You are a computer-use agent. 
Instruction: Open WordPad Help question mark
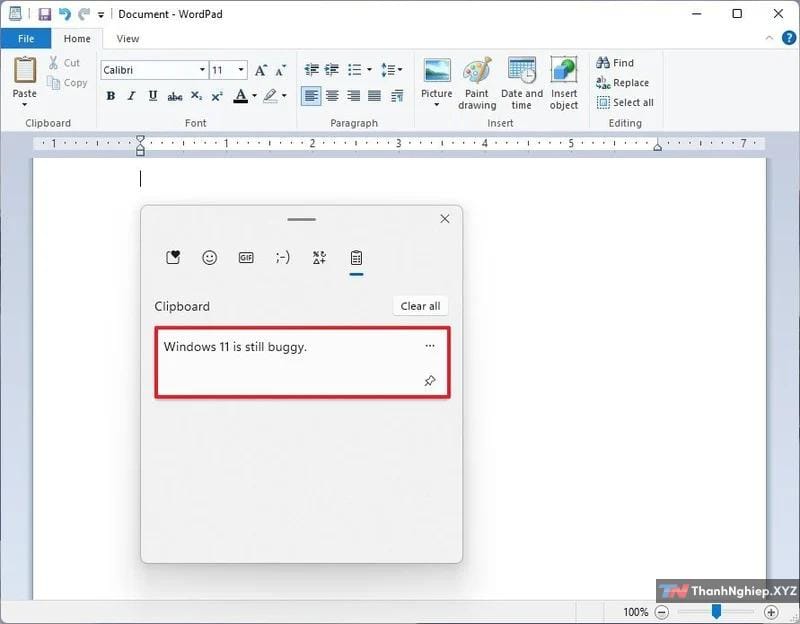(x=789, y=38)
